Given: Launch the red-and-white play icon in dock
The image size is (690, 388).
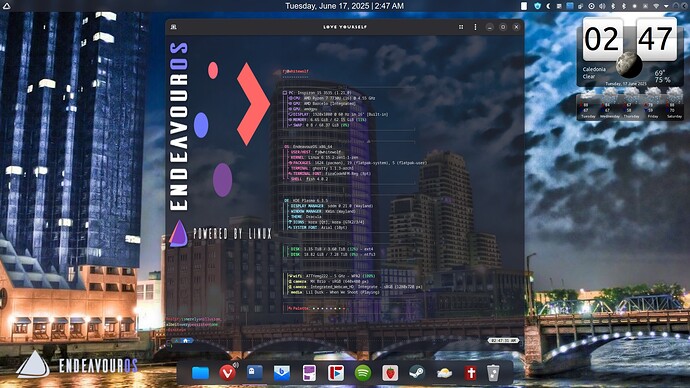Looking at the screenshot, I should click(x=336, y=373).
